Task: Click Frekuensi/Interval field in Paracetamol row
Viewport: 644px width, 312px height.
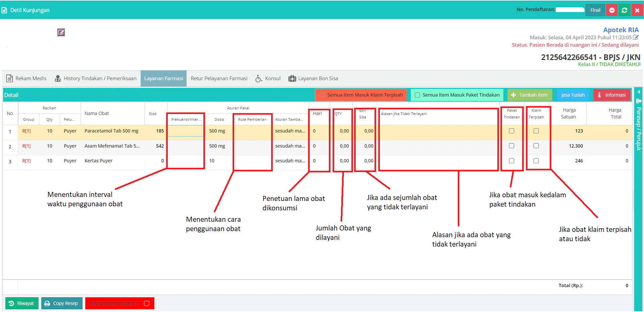Action: click(x=186, y=131)
